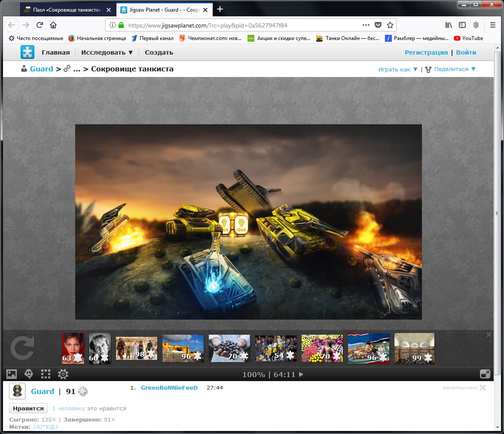Screen dimensions: 504x434
Task: Open a new browser tab
Action: pos(220,9)
